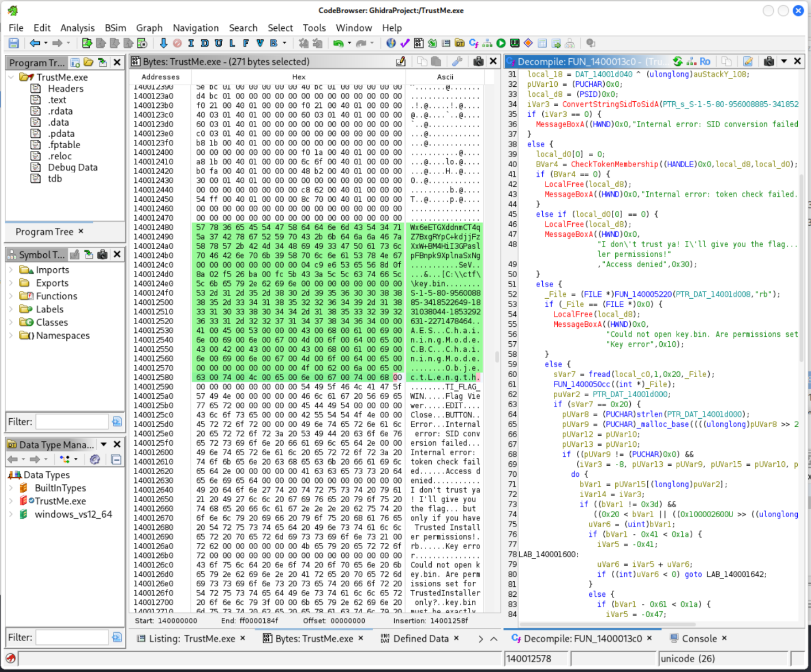The width and height of the screenshot is (811, 672).
Task: Switch to the Listing: TrustMe.exe tab
Action: point(191,638)
